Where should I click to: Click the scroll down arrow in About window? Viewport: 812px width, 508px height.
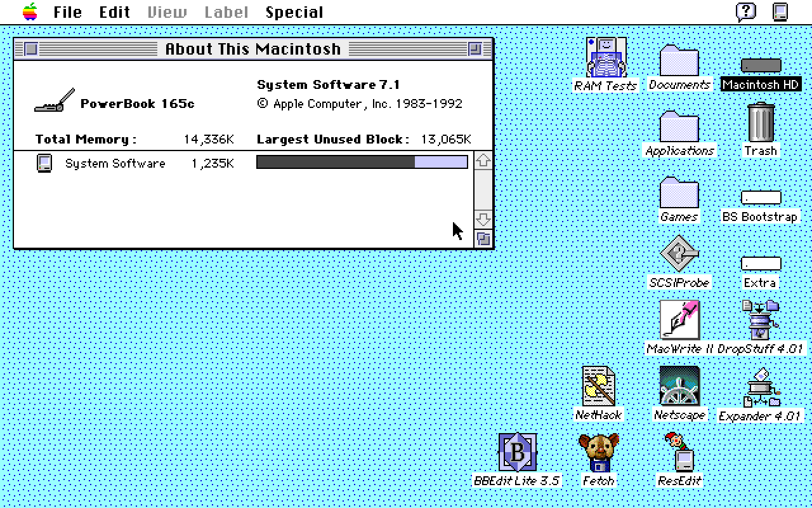[x=483, y=220]
